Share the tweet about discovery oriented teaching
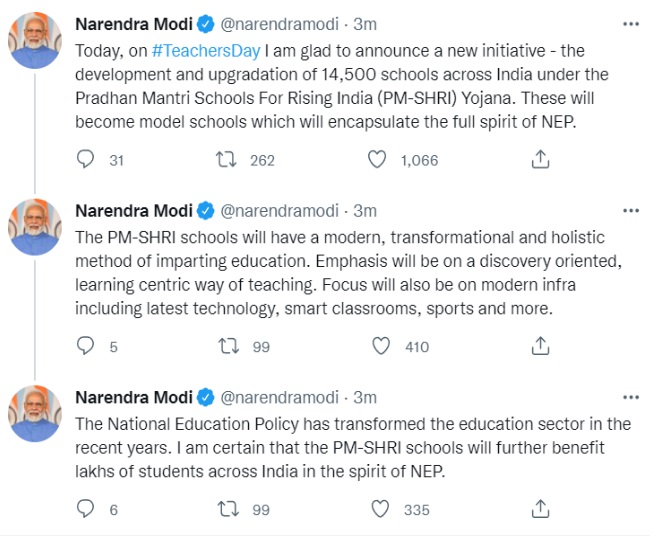Image resolution: width=650 pixels, height=540 pixels. [x=539, y=346]
